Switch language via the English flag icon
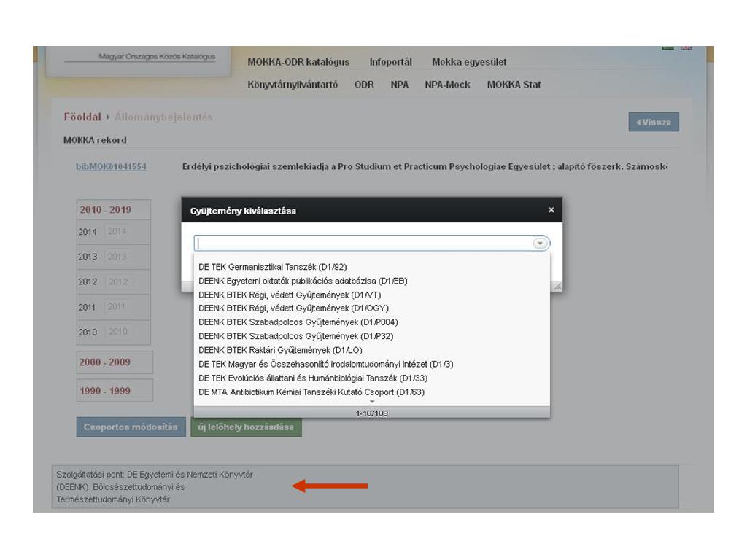 click(x=686, y=47)
